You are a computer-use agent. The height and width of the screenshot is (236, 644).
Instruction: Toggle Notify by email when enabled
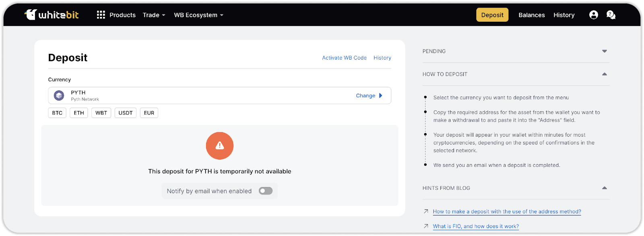coord(266,191)
